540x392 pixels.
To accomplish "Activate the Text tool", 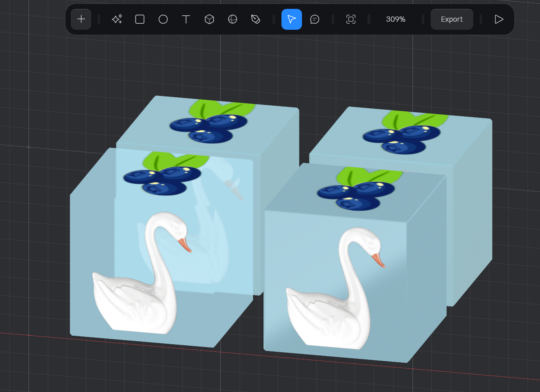I will click(186, 19).
